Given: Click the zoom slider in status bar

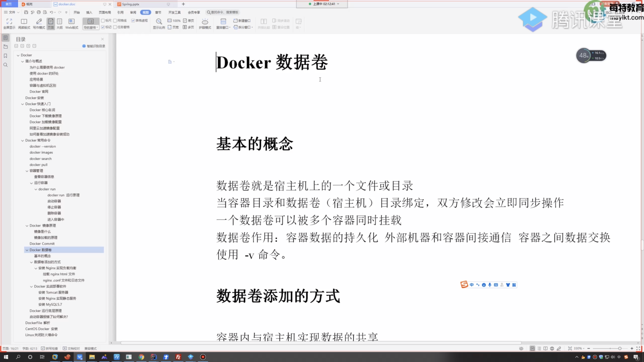Looking at the screenshot, I should [x=619, y=349].
